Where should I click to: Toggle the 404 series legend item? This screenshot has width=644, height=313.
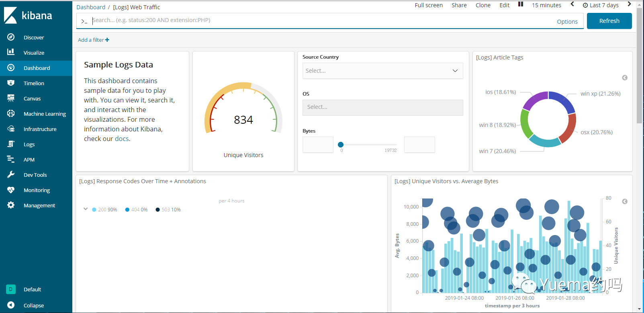click(x=136, y=210)
